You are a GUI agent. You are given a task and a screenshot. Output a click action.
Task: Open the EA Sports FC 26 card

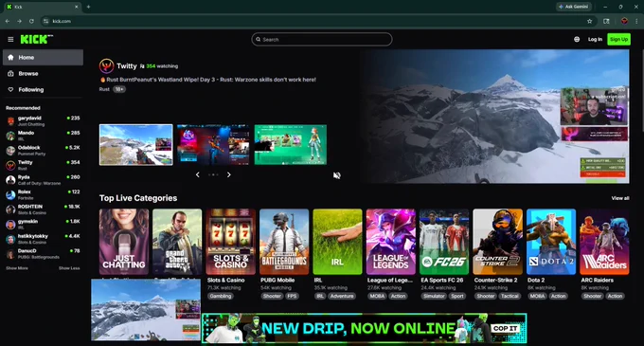(x=444, y=242)
